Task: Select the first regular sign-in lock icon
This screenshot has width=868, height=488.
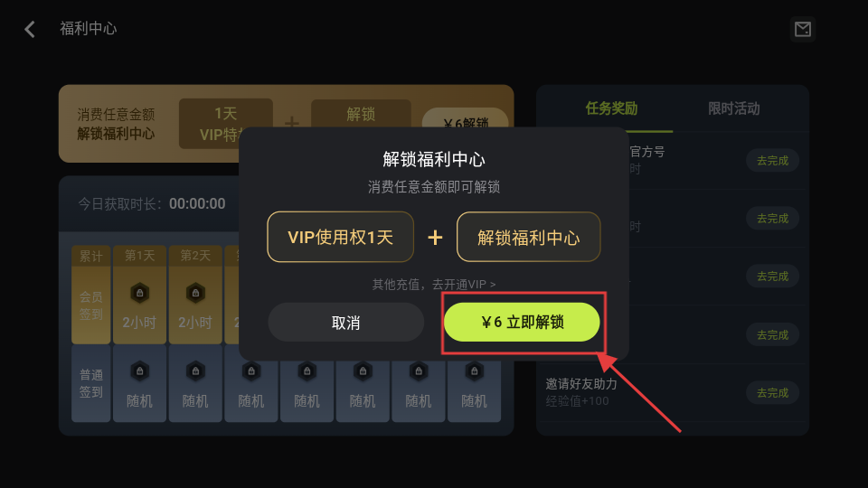Action: (139, 371)
